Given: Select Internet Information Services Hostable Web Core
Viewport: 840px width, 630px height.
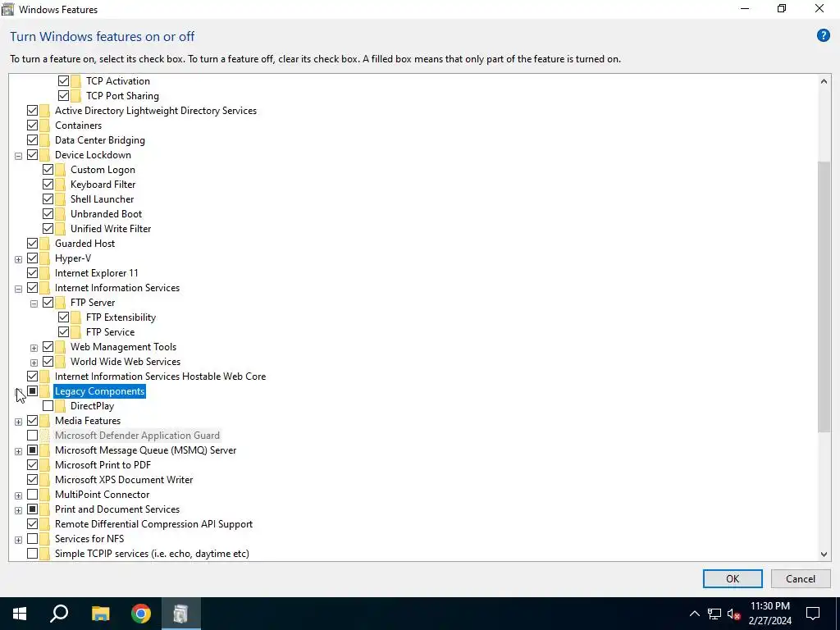Looking at the screenshot, I should point(160,377).
